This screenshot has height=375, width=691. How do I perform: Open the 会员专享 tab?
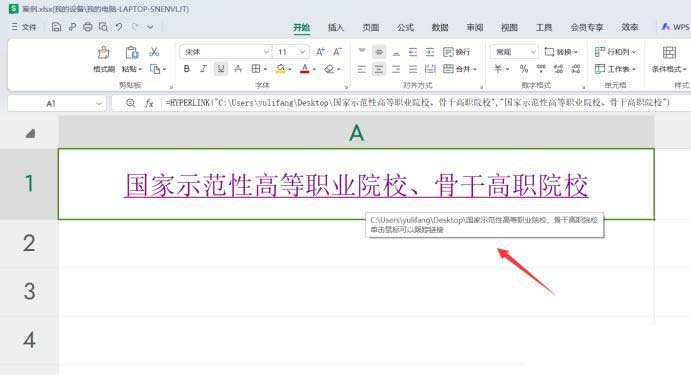pyautogui.click(x=587, y=27)
